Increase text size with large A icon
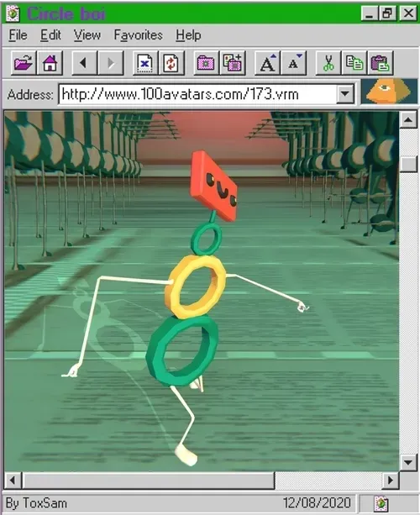The image size is (420, 515). click(x=267, y=62)
